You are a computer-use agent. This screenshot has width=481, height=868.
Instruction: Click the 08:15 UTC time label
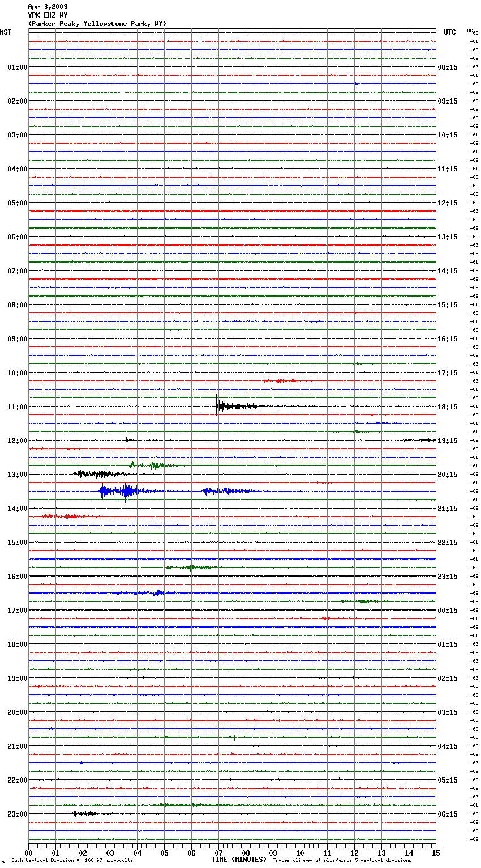click(448, 67)
